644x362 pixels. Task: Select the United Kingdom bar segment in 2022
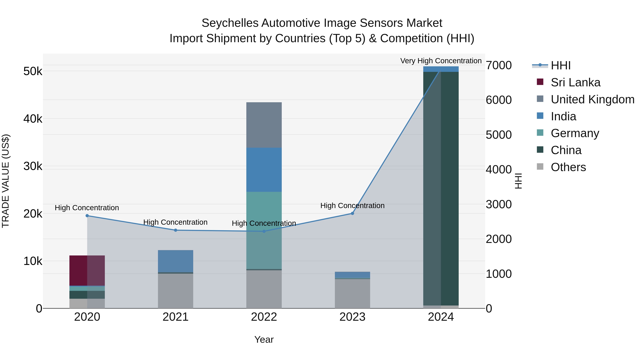[264, 125]
